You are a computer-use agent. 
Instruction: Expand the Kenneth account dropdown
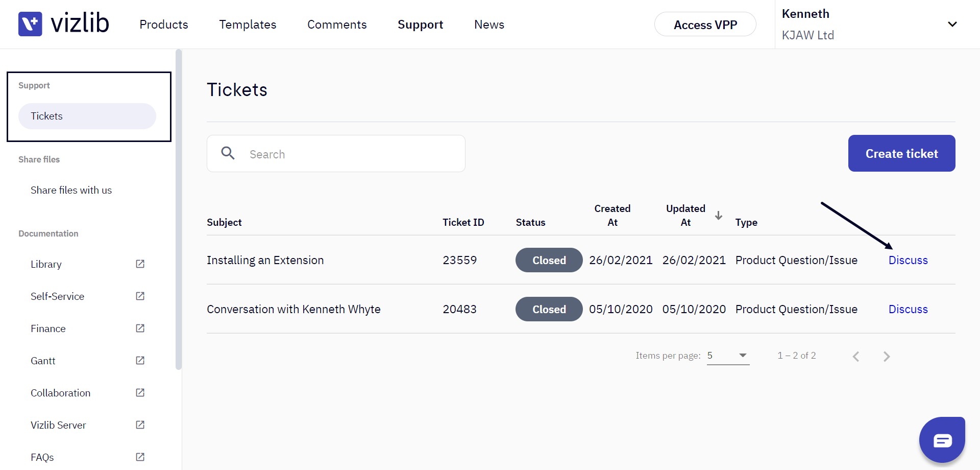click(x=952, y=24)
